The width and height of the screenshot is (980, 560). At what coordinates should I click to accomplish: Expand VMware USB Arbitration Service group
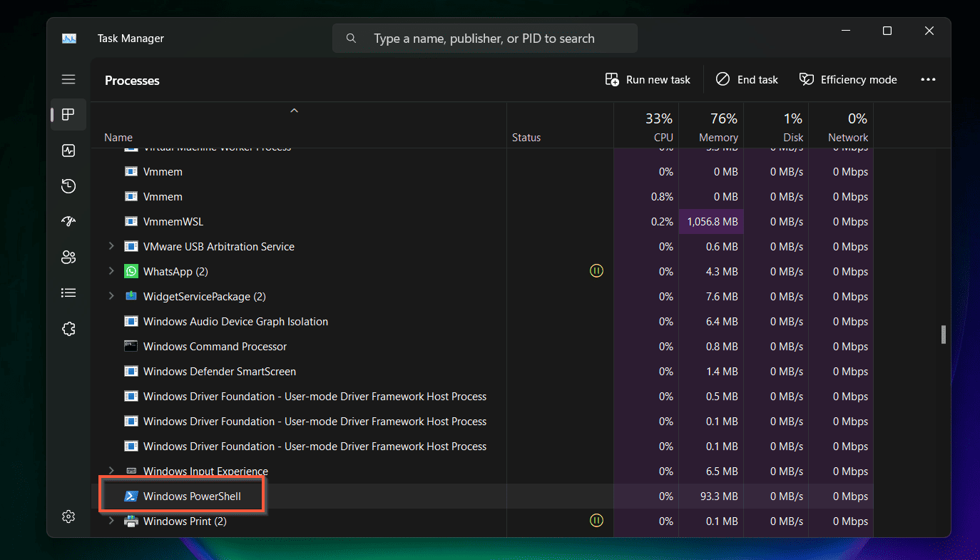(x=111, y=246)
